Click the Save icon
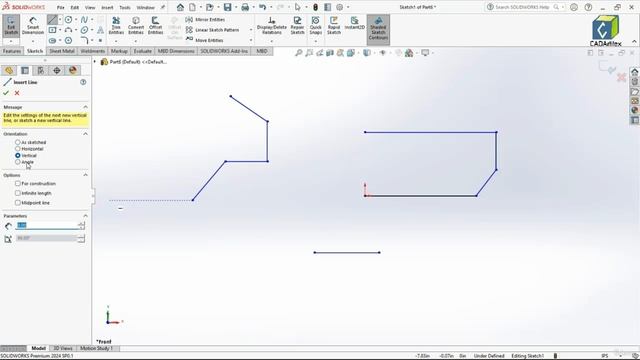The height and width of the screenshot is (360, 640). coord(227,7)
